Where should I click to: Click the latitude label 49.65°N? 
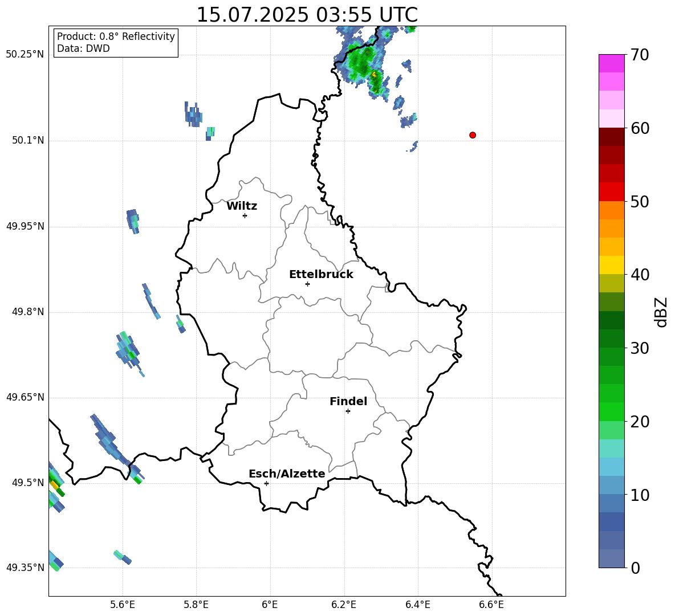25,397
